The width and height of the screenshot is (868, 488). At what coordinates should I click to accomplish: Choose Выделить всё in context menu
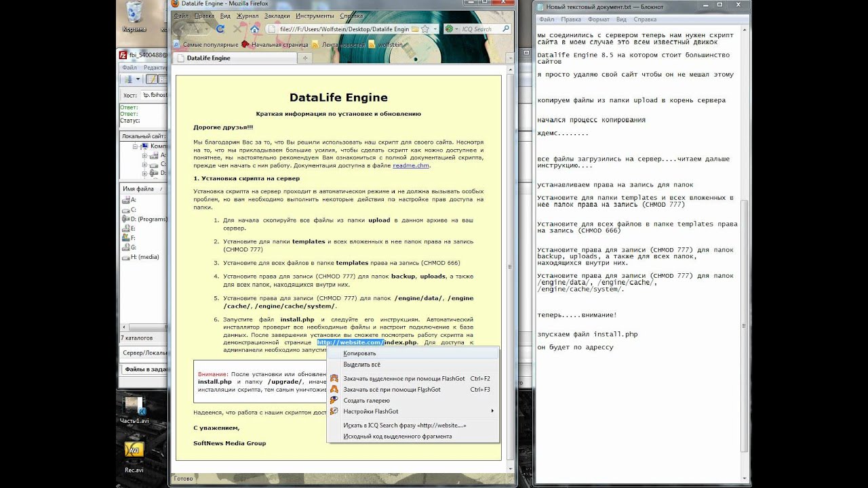pyautogui.click(x=413, y=365)
